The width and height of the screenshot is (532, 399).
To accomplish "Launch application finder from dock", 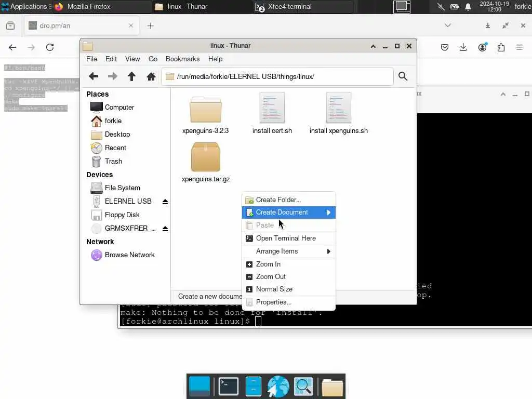I will (303, 386).
